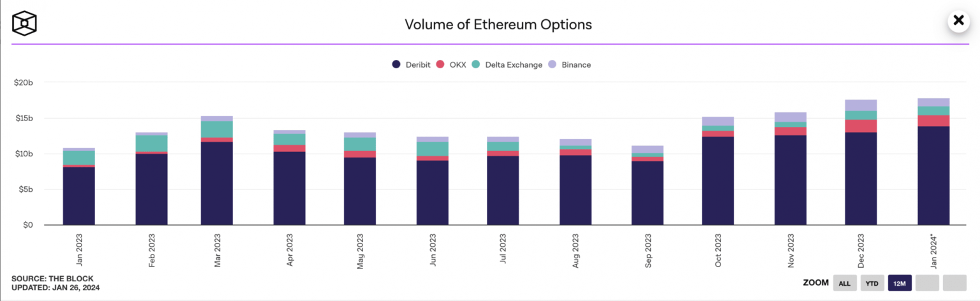
Task: Select the ALL zoom range
Action: click(x=845, y=283)
